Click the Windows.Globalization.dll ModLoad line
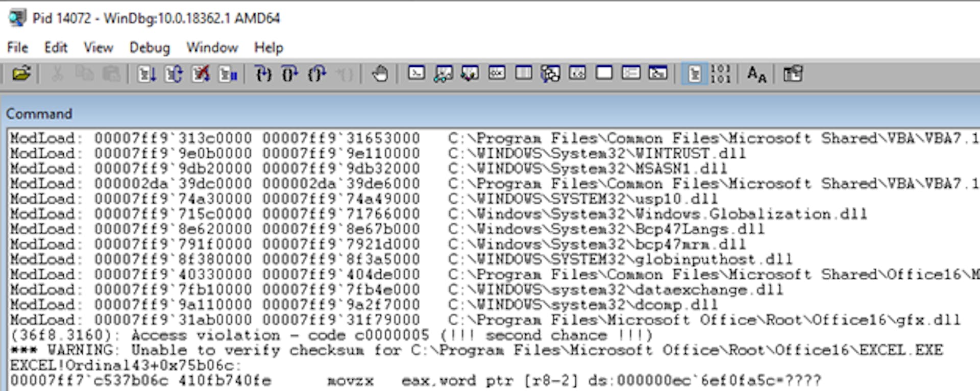The width and height of the screenshot is (980, 391). [x=438, y=214]
